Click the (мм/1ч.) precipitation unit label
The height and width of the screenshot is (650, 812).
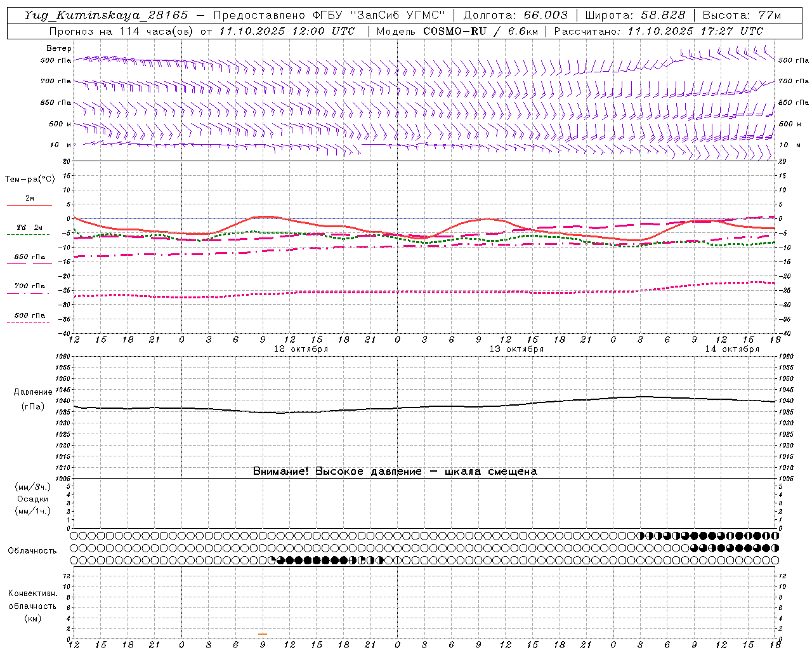point(32,511)
